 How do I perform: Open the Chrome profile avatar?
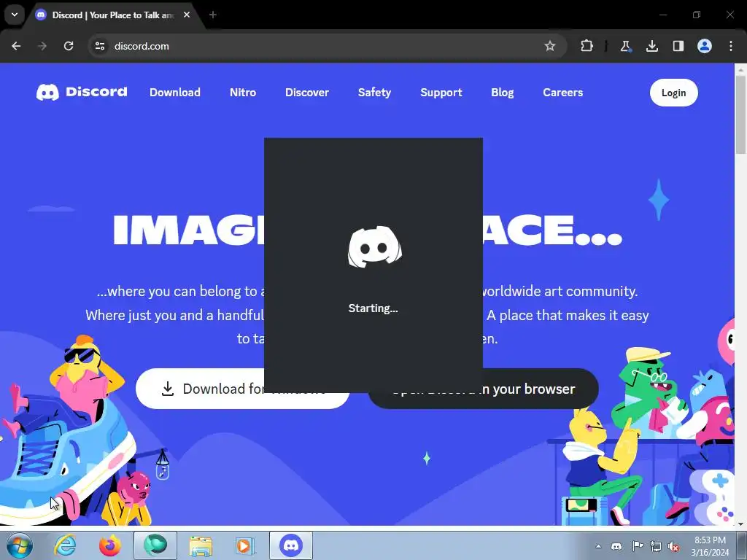[705, 46]
